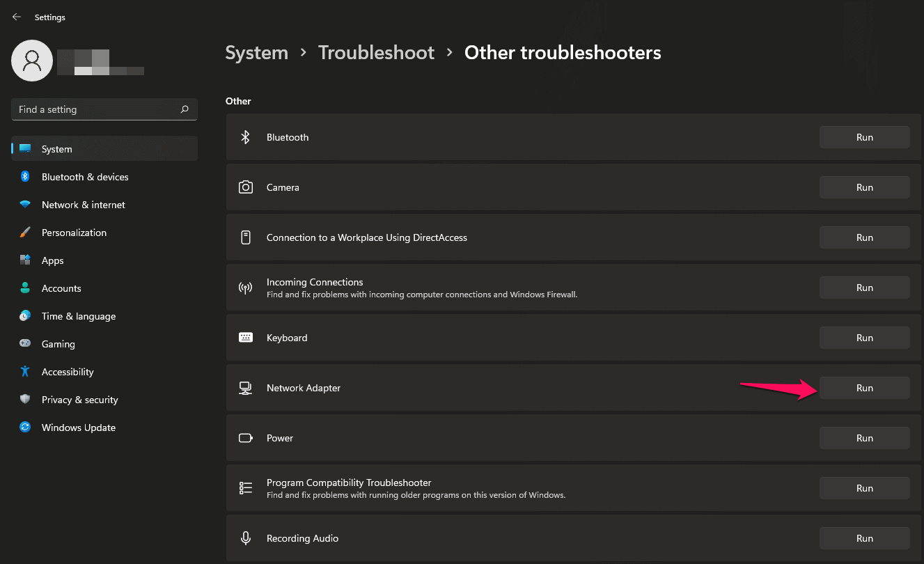Click the Keyboard troubleshooter icon
This screenshot has width=924, height=564.
tap(246, 338)
